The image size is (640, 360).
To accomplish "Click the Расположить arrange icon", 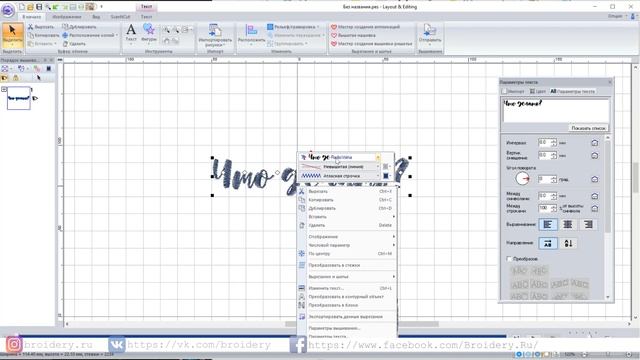I will coord(251,35).
